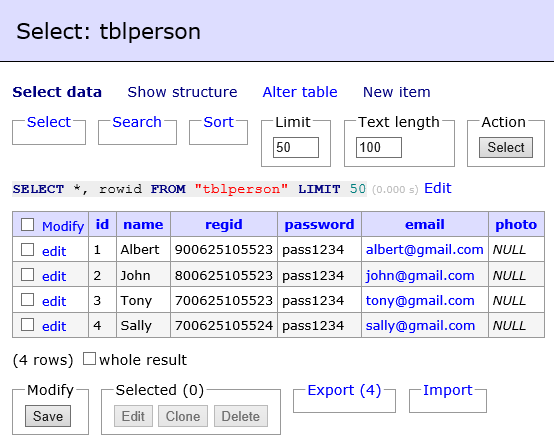Click the Save button under Modify

tap(48, 416)
